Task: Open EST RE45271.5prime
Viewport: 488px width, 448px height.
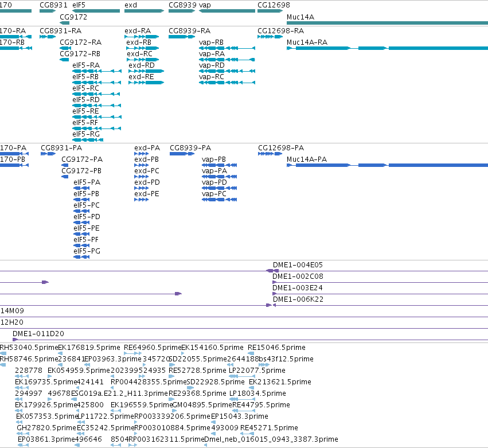Action: coord(269,428)
